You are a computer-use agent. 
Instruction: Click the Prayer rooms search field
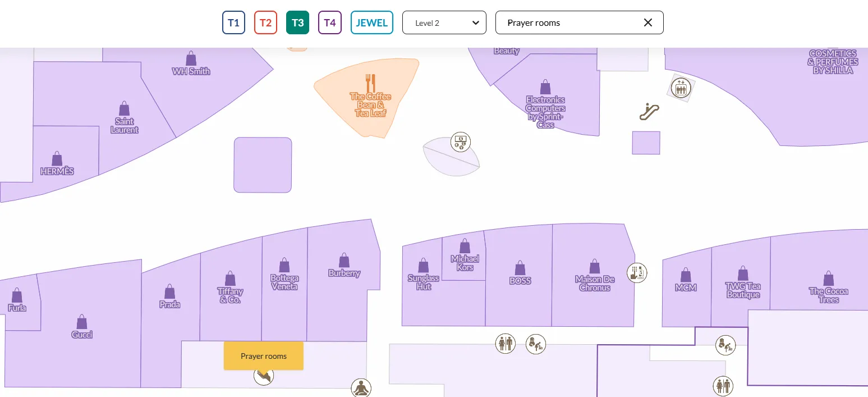pyautogui.click(x=580, y=22)
